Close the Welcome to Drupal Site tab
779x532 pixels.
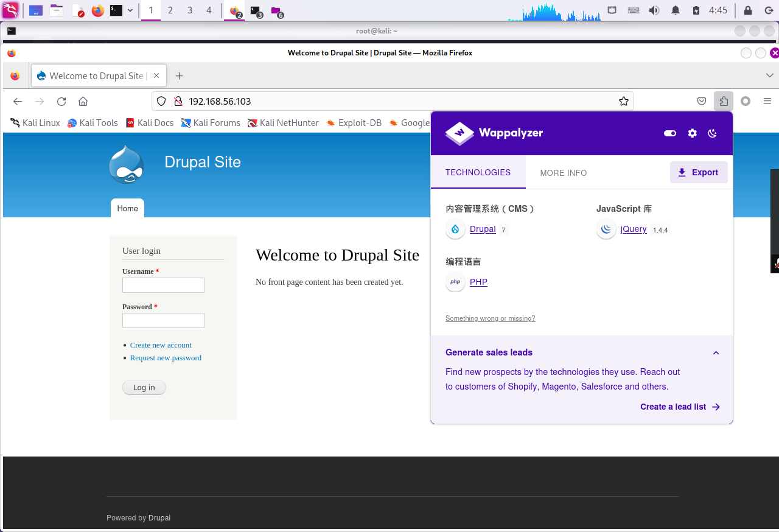156,76
